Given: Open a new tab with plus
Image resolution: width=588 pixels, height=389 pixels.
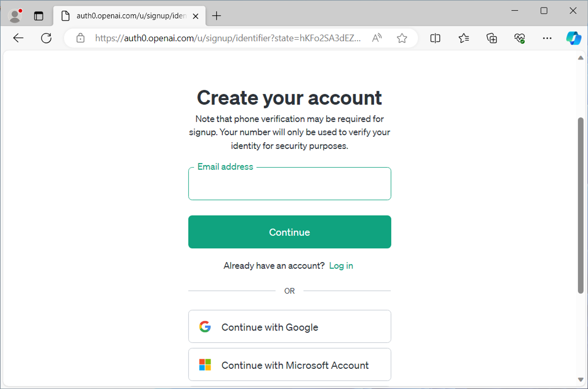Looking at the screenshot, I should [x=216, y=16].
